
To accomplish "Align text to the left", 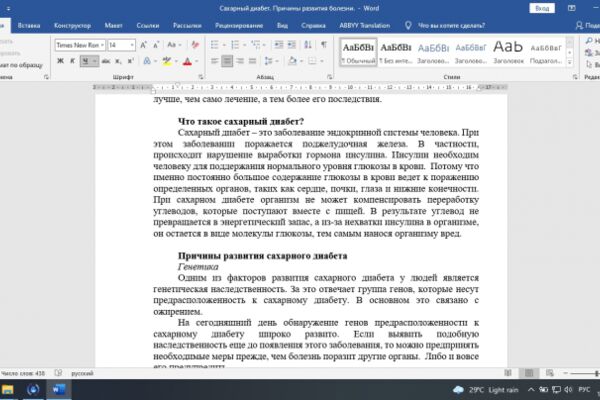I will click(x=215, y=61).
